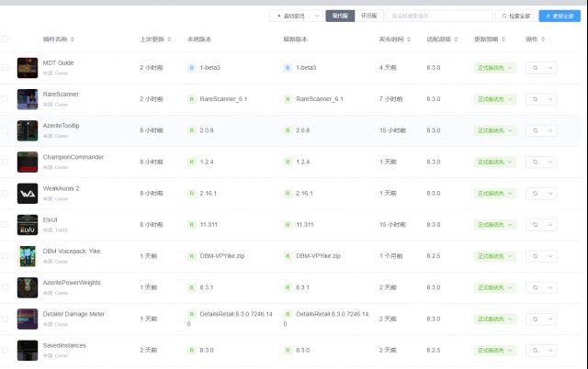This screenshot has width=588, height=369.
Task: Click the WeakAuras 2 addon icon
Action: pos(27,193)
